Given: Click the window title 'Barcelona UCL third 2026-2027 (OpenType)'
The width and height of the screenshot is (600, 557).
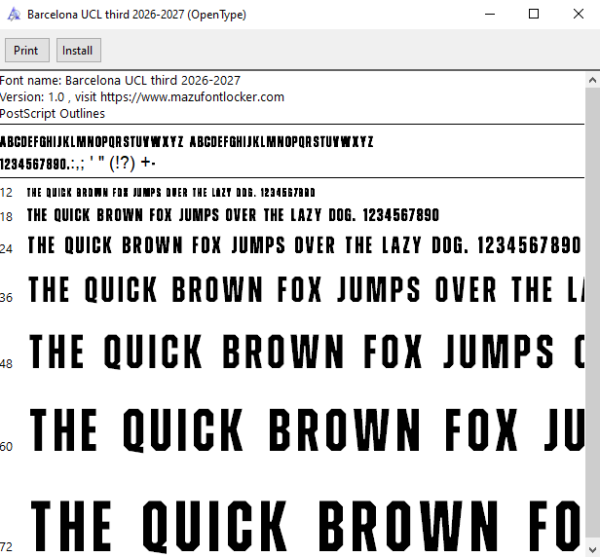Looking at the screenshot, I should [137, 15].
